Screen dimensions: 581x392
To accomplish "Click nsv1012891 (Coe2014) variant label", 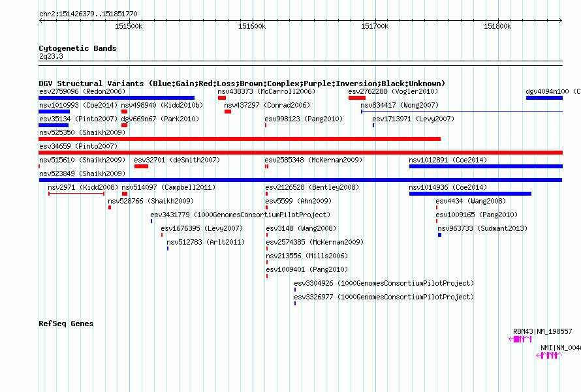I will pyautogui.click(x=448, y=160).
